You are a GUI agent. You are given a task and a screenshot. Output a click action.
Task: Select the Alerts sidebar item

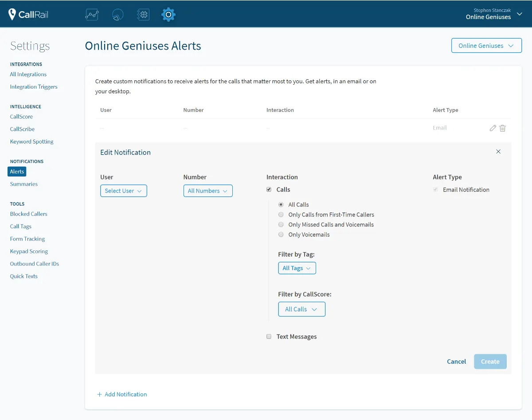pyautogui.click(x=17, y=171)
